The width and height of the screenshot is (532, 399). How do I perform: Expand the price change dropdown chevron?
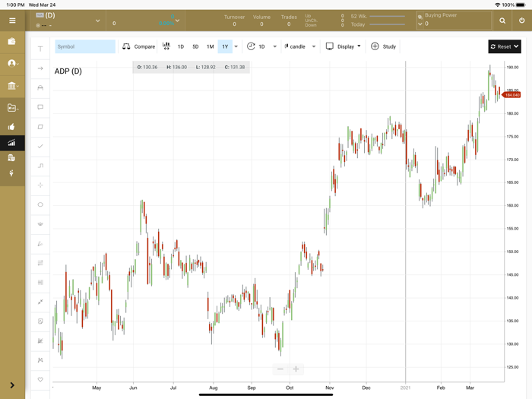pyautogui.click(x=177, y=21)
